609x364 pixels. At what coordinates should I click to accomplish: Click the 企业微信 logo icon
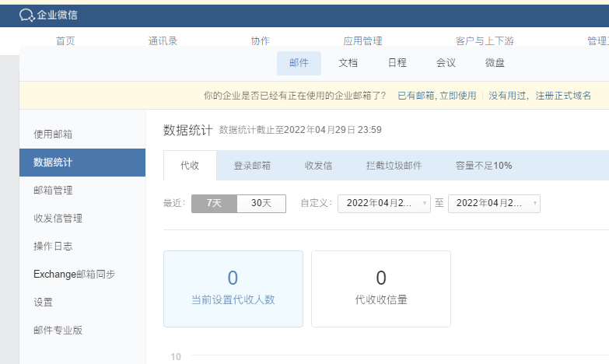[26, 15]
